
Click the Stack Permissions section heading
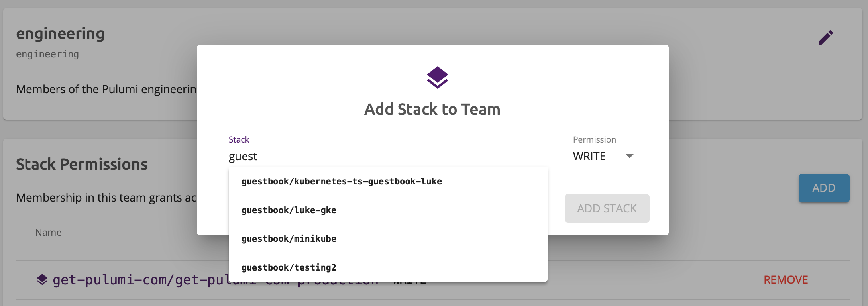(x=81, y=164)
